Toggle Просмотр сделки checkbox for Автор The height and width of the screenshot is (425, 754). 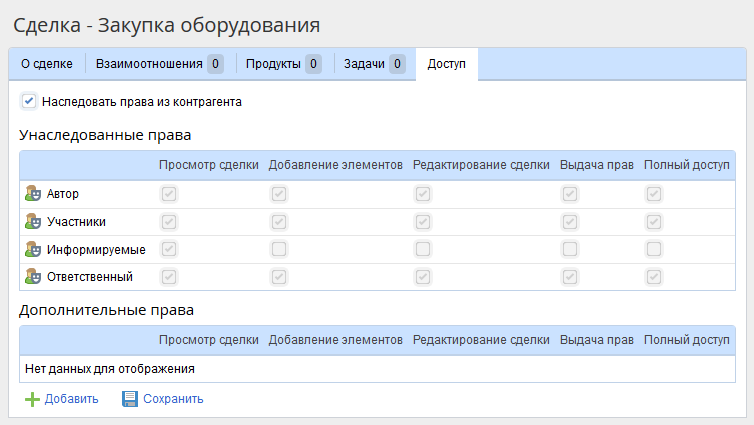pos(169,194)
